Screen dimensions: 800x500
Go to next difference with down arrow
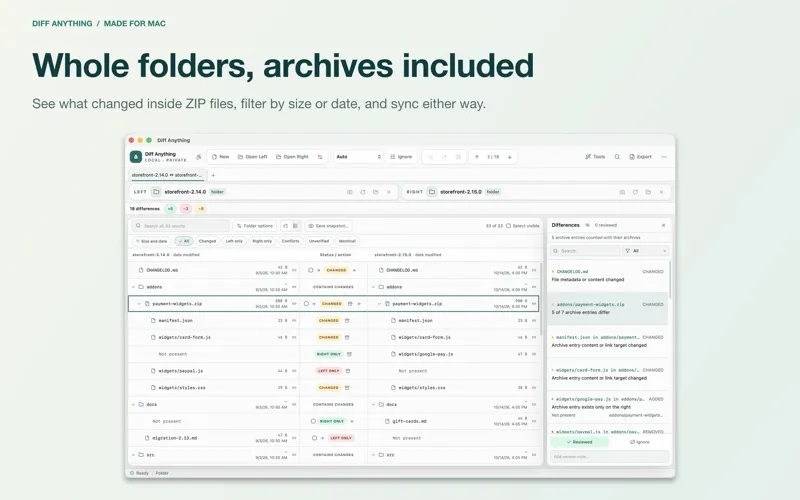coord(509,157)
